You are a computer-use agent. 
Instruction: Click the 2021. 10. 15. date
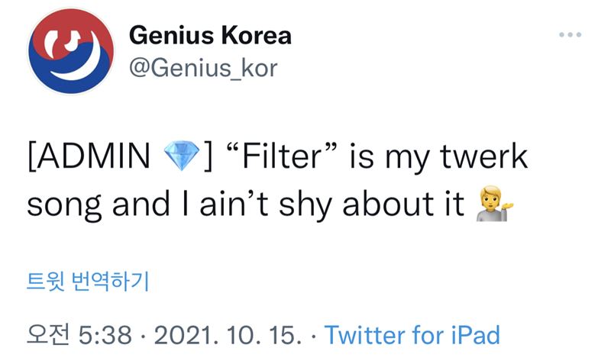(x=228, y=334)
